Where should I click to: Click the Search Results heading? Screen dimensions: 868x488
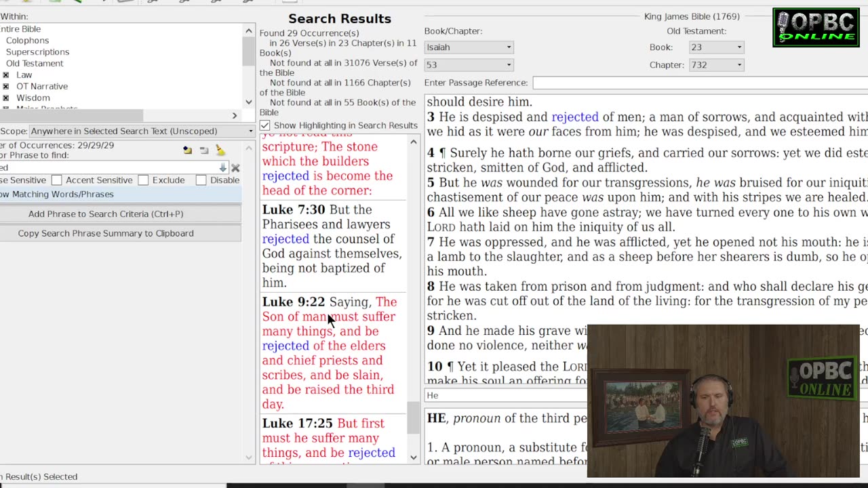coord(340,19)
